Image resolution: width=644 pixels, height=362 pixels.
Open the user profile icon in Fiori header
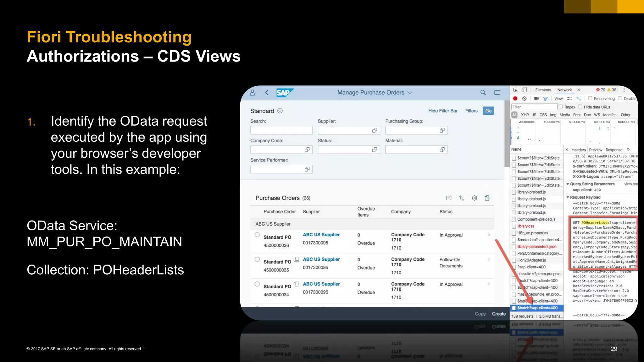pyautogui.click(x=252, y=93)
